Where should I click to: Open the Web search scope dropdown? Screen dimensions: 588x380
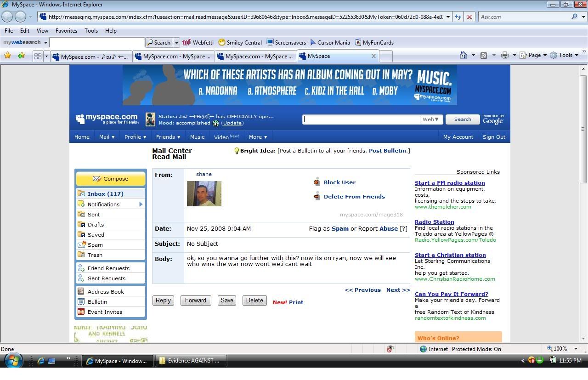point(431,119)
